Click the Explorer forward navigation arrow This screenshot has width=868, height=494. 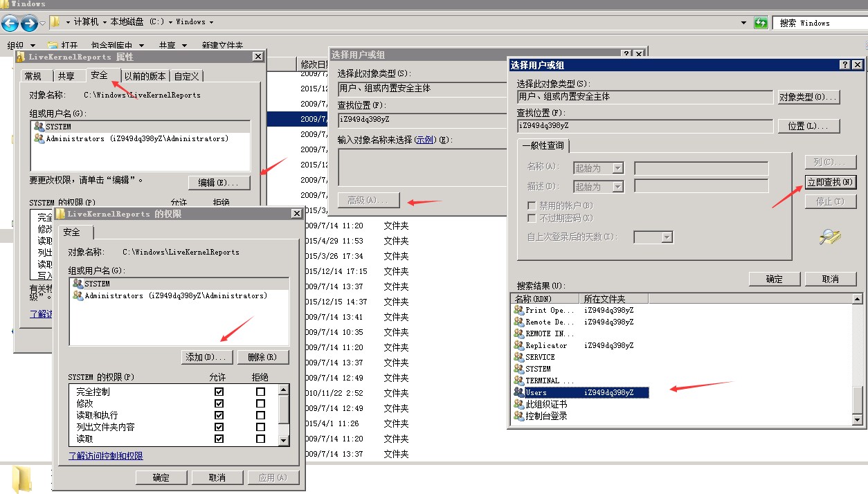(29, 24)
